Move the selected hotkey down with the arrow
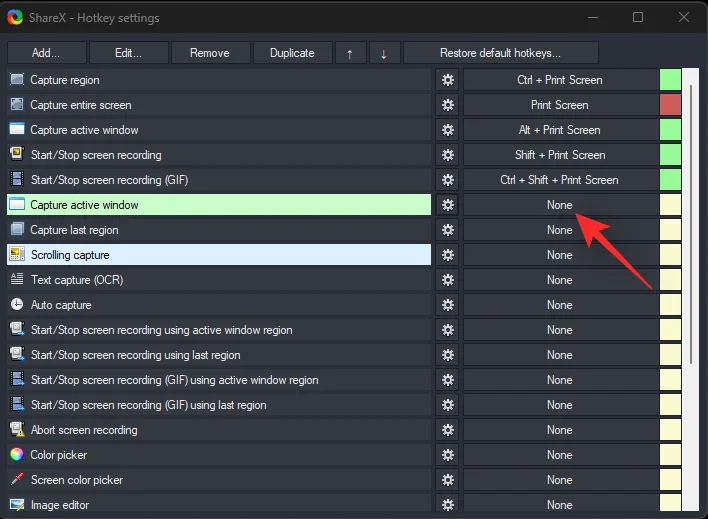Viewport: 708px width, 519px height. [384, 53]
